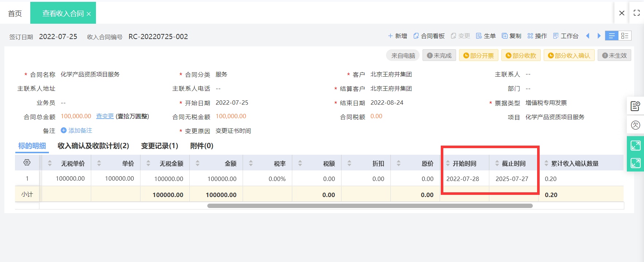Select the list layout view toggle
The width and height of the screenshot is (644, 262).
tap(612, 36)
